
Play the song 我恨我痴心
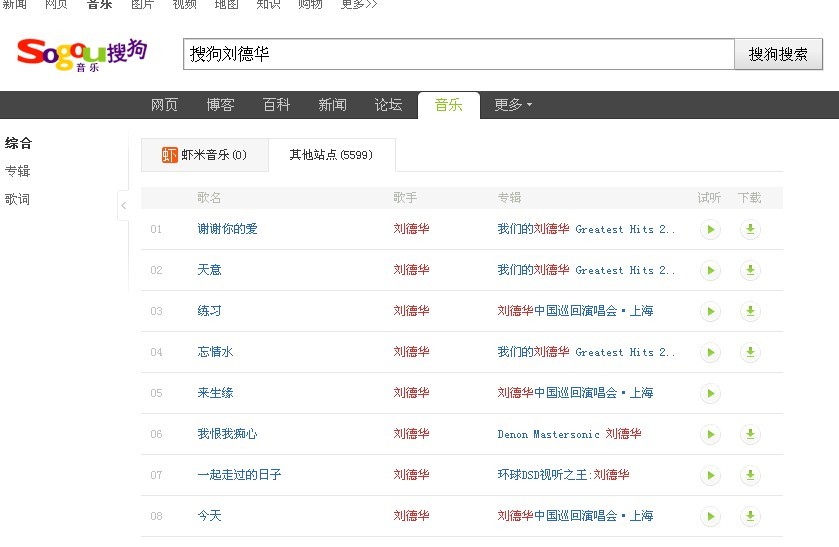click(x=710, y=434)
